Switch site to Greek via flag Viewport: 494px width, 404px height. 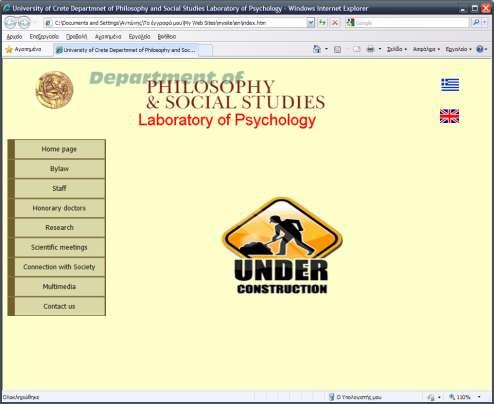coord(450,85)
